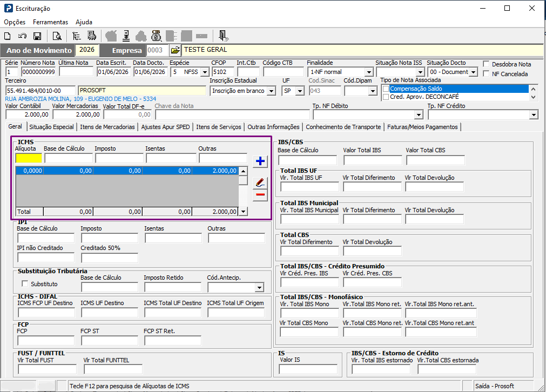Image resolution: width=546 pixels, height=392 pixels.
Task: Expand the Cód.Dipam dropdown
Action: click(373, 91)
